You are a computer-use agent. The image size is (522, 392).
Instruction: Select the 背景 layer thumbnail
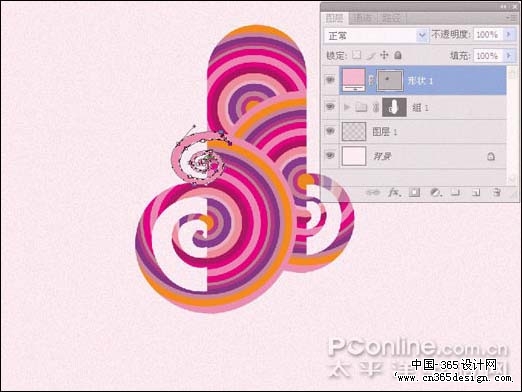[354, 156]
